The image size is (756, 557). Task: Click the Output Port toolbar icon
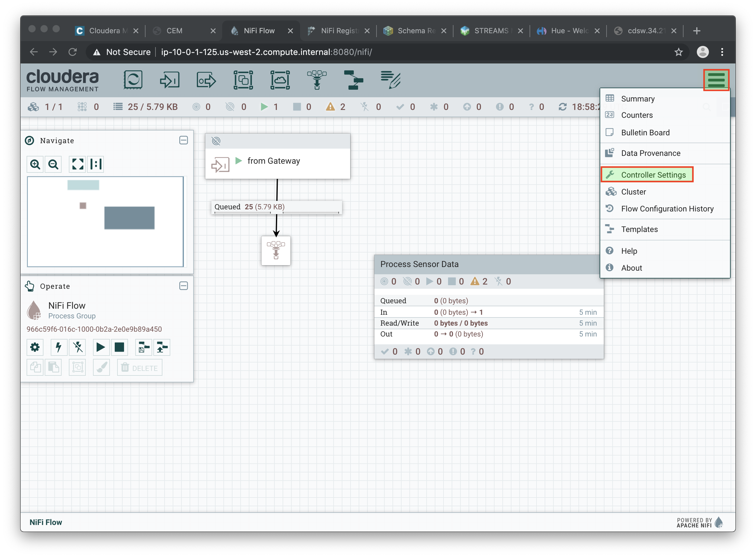pos(206,80)
